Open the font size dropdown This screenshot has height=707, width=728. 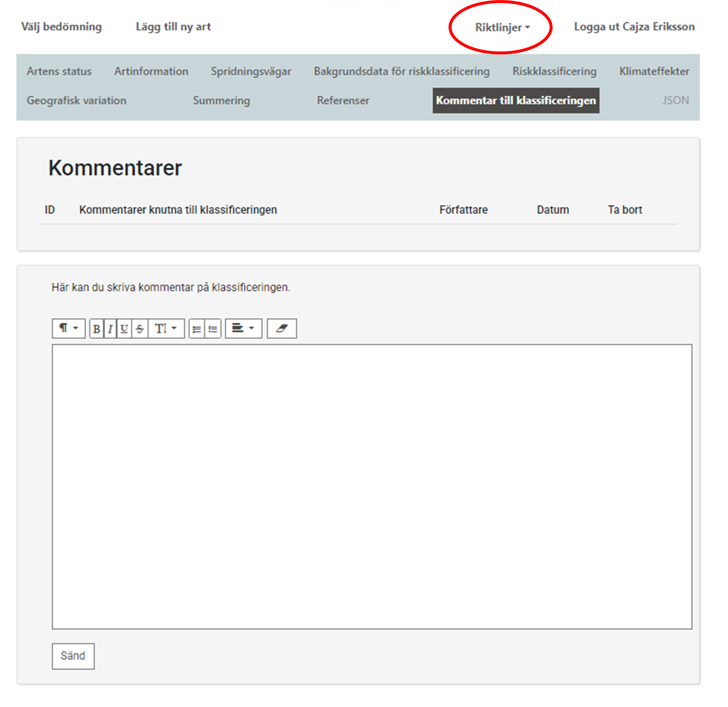(166, 328)
